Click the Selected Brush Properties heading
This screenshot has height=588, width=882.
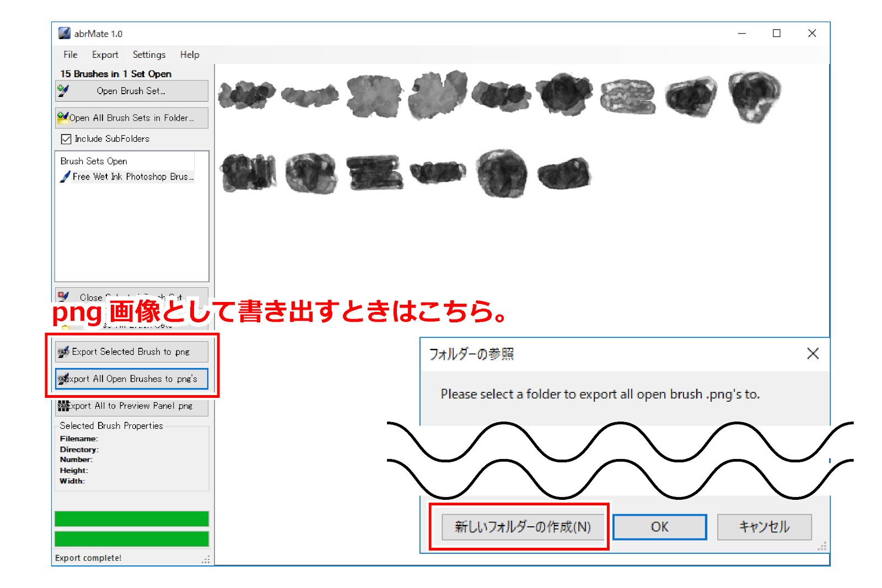coord(111,426)
